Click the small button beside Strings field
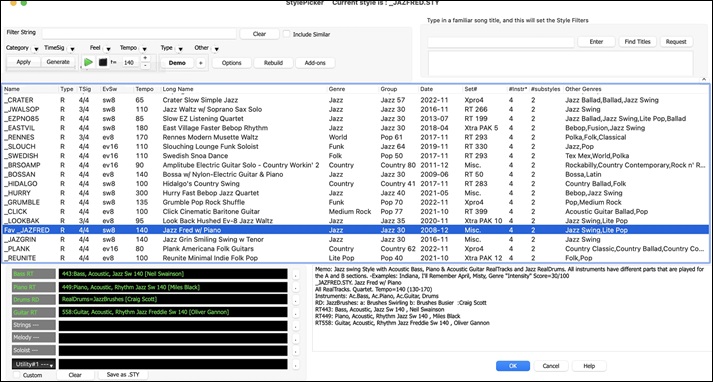 (x=296, y=326)
